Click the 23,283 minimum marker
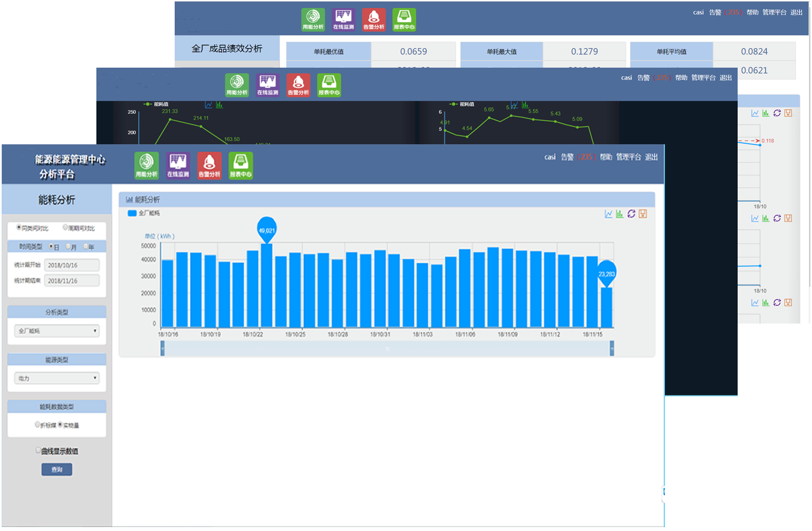Screen dimensions: 812x531 (x=606, y=273)
